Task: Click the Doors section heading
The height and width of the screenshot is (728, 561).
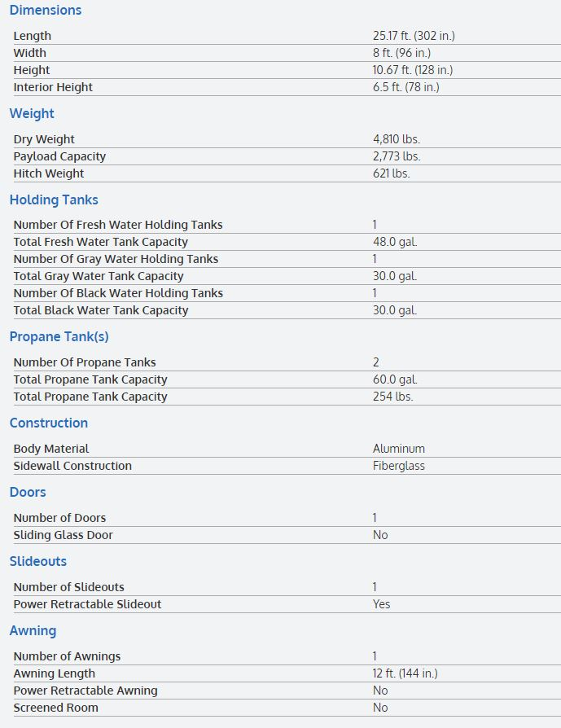Action: point(28,493)
